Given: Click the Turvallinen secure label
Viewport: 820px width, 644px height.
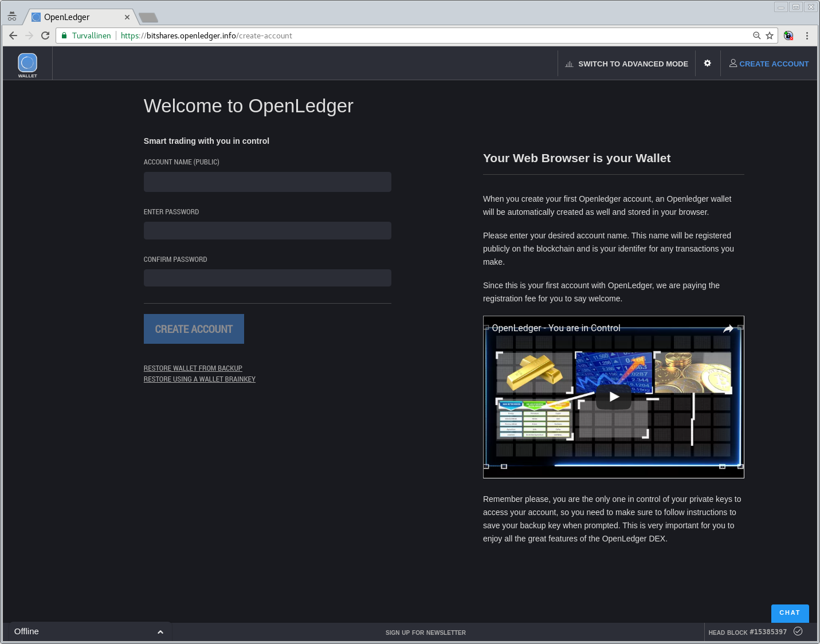Looking at the screenshot, I should [x=92, y=36].
